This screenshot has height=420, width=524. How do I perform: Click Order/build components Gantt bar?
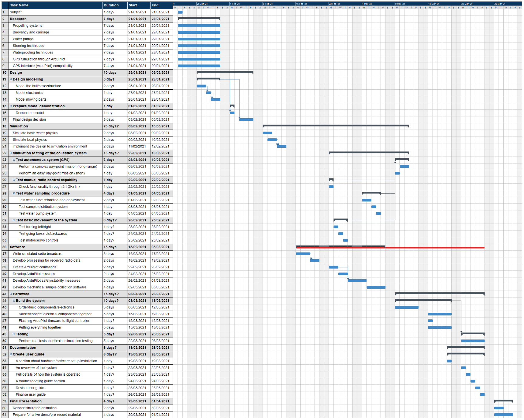(407, 307)
